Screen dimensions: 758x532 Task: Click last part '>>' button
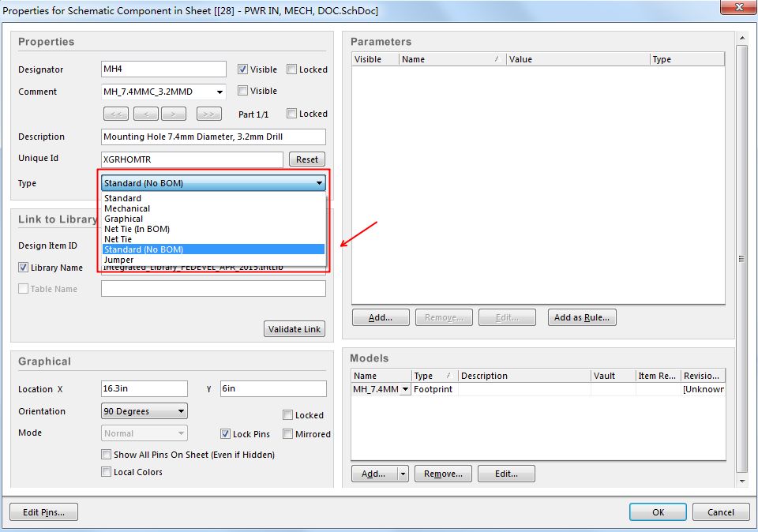click(208, 114)
